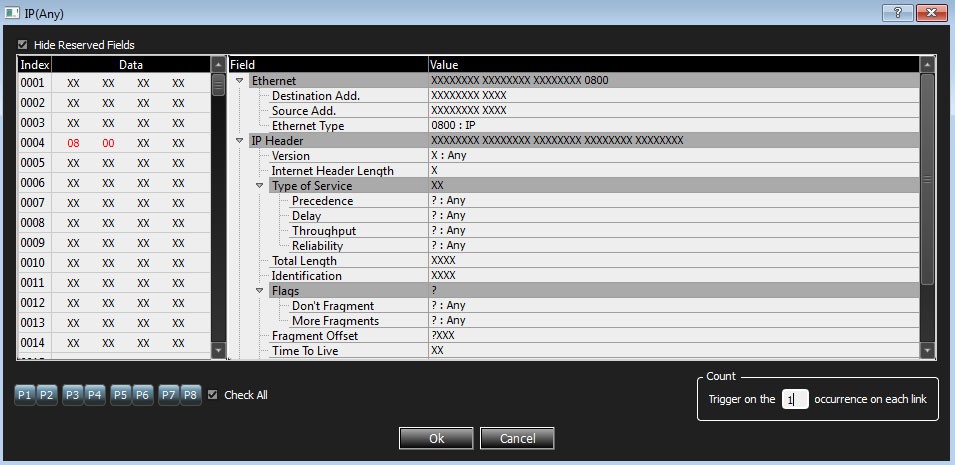Toggle port P5 button
This screenshot has width=955, height=465.
click(121, 395)
